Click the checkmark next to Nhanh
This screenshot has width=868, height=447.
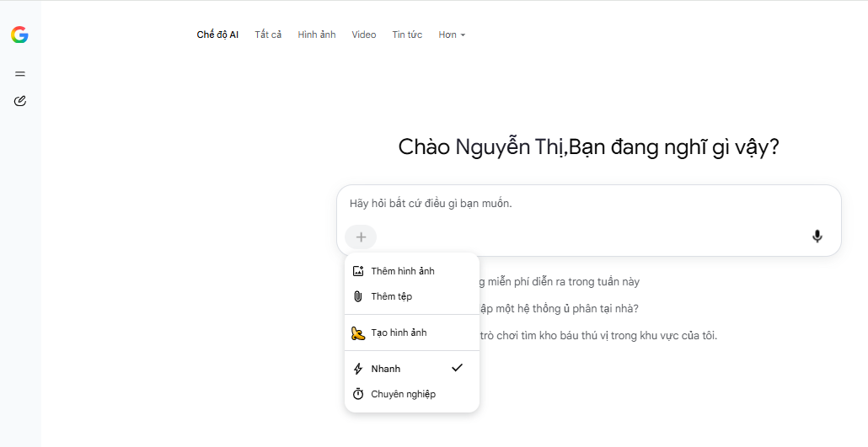point(457,368)
